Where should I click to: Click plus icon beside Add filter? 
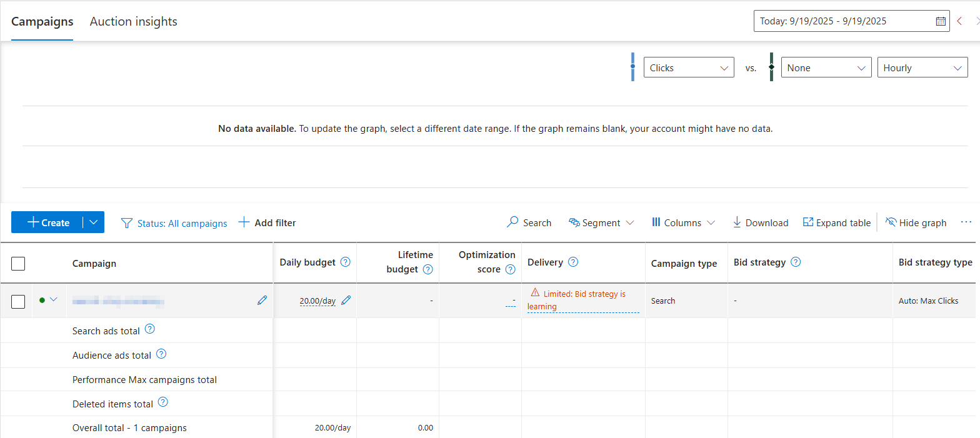pos(244,222)
